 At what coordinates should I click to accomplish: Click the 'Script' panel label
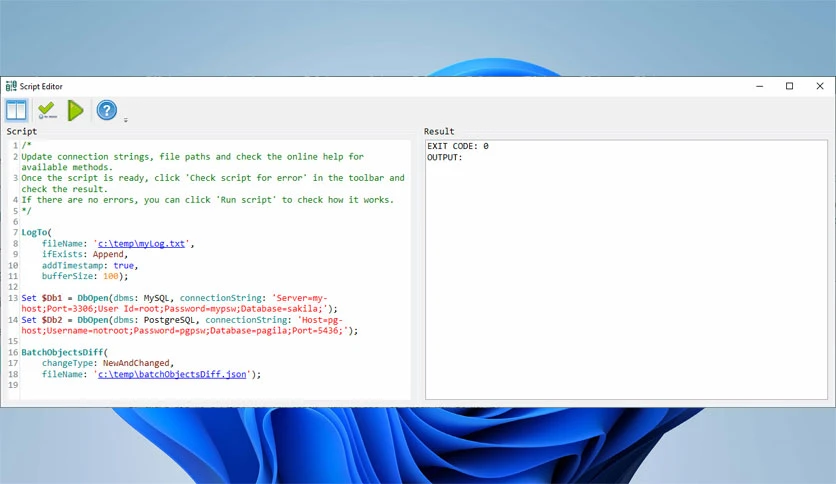tap(22, 131)
